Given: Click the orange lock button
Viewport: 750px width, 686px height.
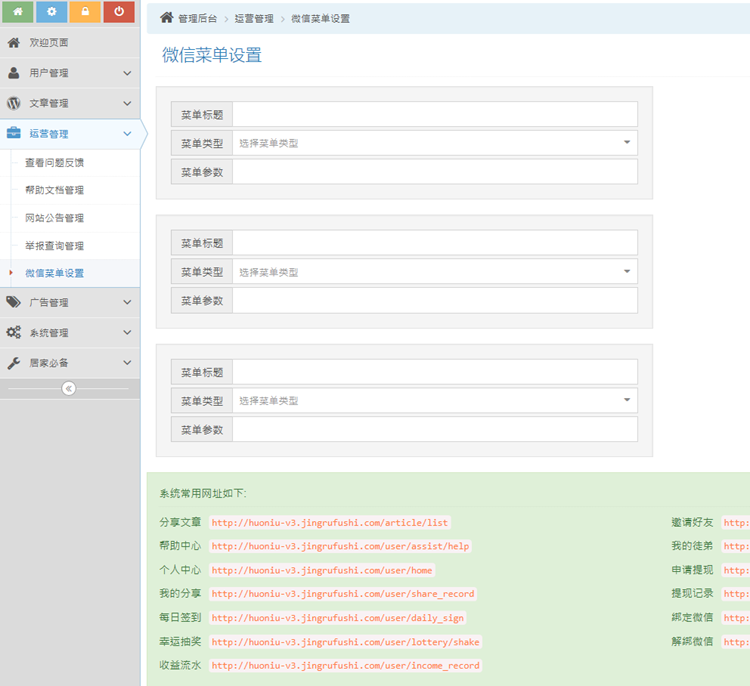Looking at the screenshot, I should click(85, 11).
